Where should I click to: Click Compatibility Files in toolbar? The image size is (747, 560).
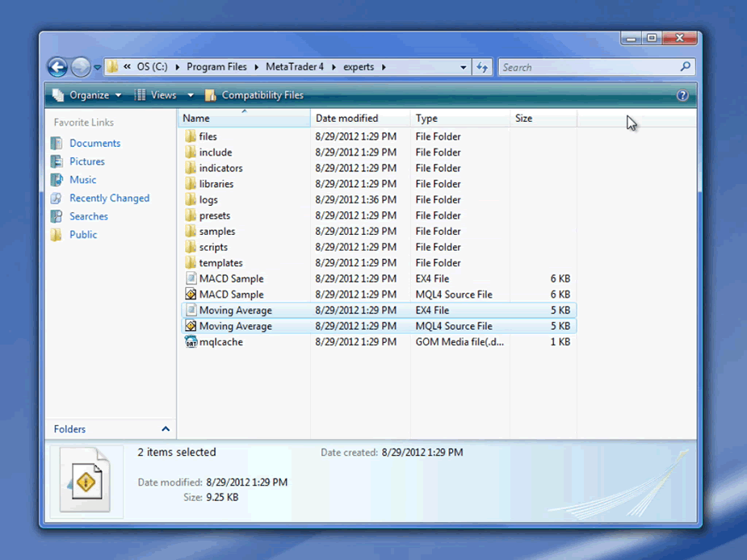click(254, 95)
